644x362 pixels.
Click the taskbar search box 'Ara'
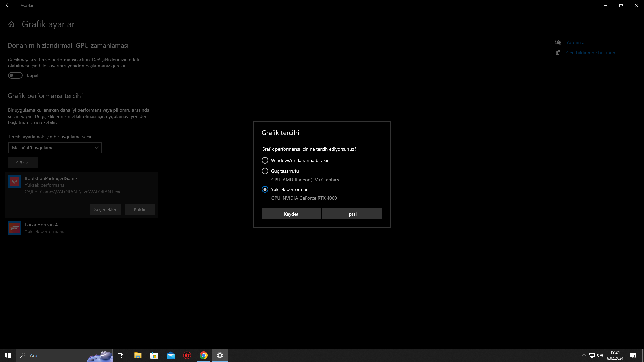64,355
